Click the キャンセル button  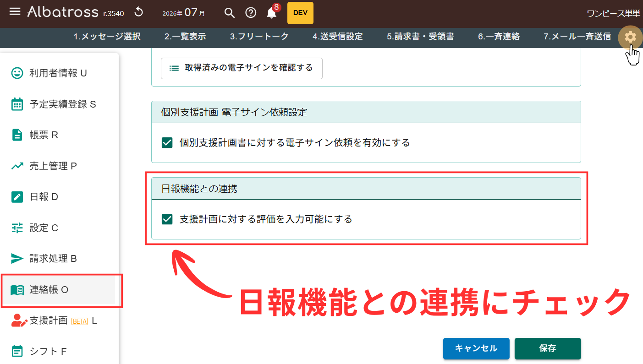[476, 349]
